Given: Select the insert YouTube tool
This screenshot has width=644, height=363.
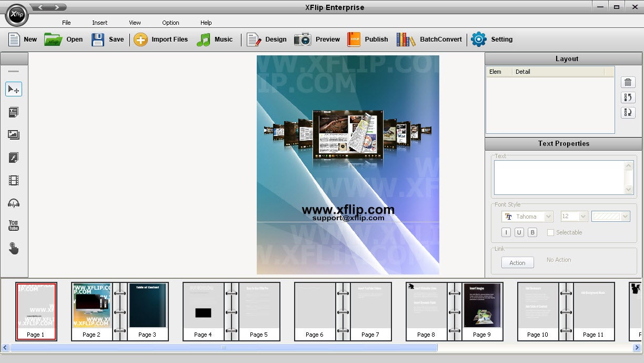Looking at the screenshot, I should (14, 225).
